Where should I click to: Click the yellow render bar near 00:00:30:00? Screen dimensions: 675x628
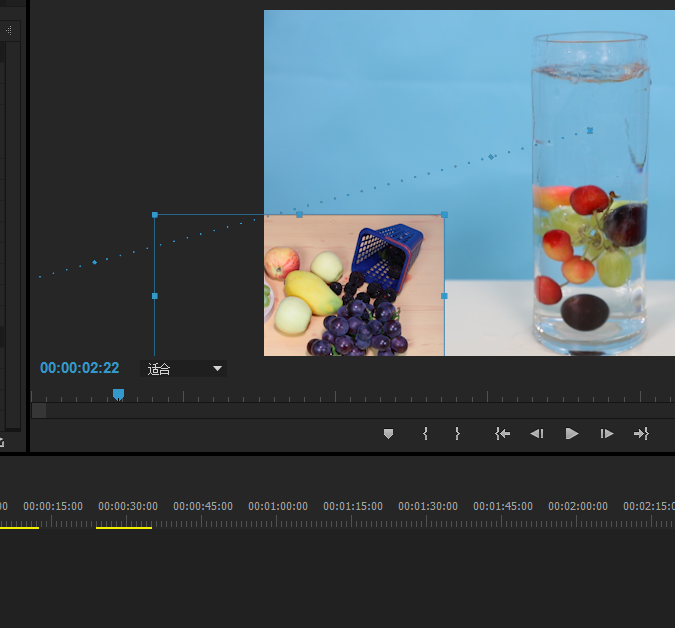(x=124, y=528)
